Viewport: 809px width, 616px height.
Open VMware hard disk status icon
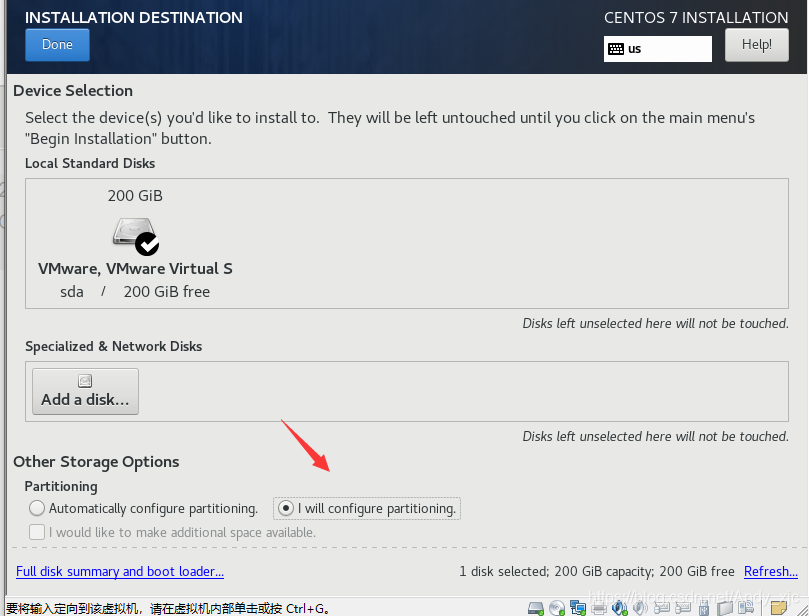[536, 608]
